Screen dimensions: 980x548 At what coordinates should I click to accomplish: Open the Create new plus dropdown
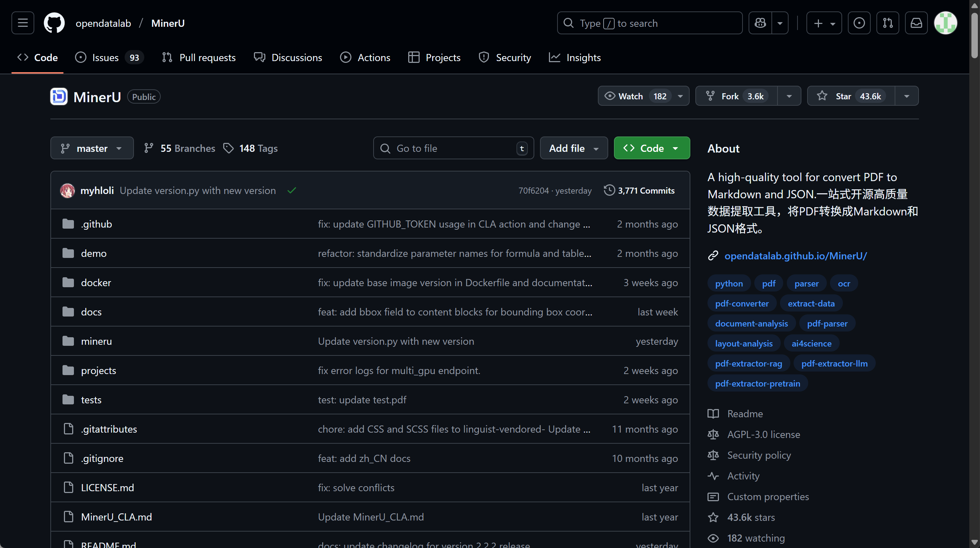pos(824,23)
